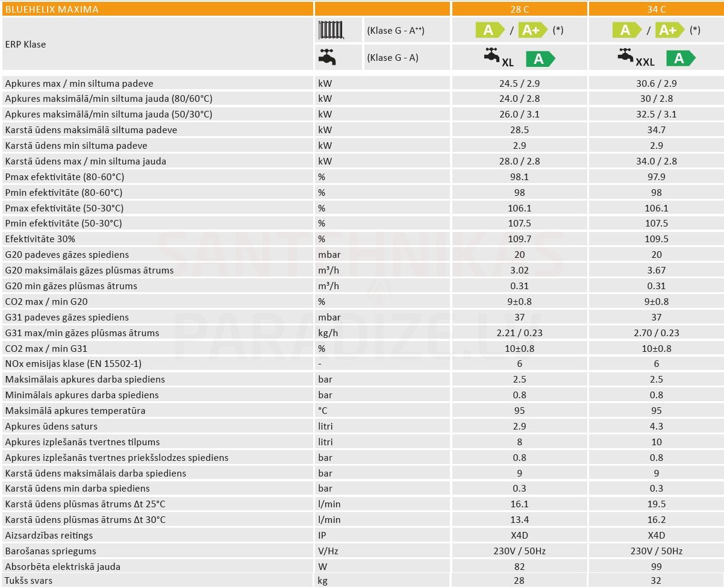Viewport: 724px width, 588px height.
Task: Click the first heating A badge under 34 C
Action: pyautogui.click(x=627, y=30)
